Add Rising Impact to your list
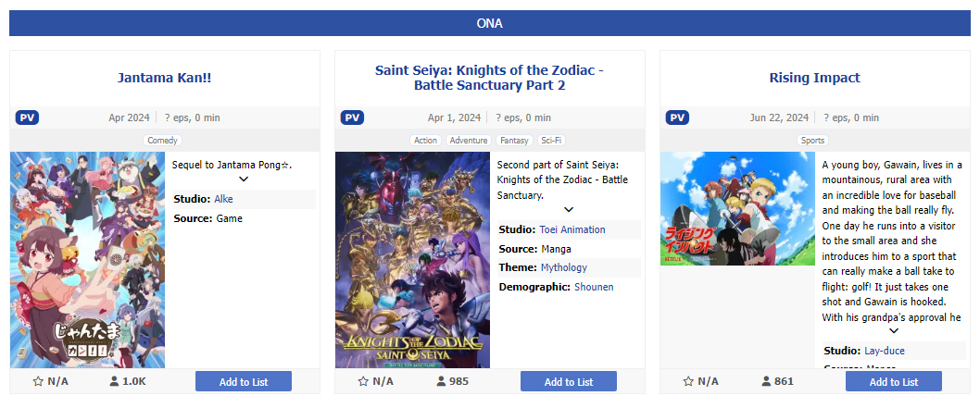Viewport: 980px width, 408px height. pos(894,381)
